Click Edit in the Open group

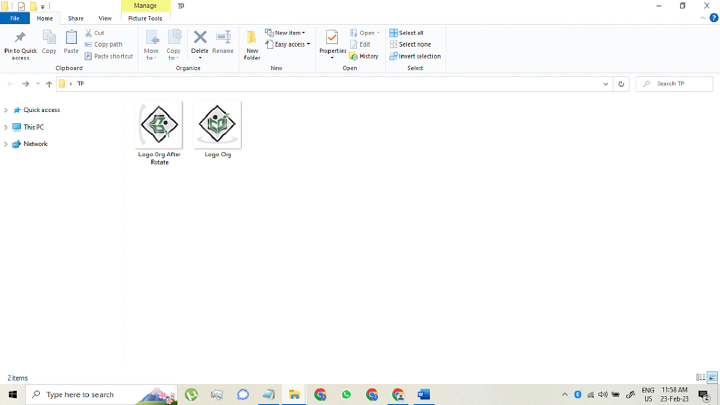point(360,45)
